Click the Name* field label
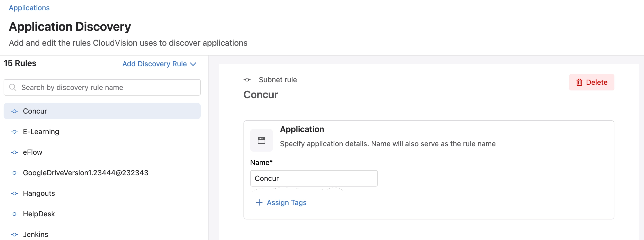The image size is (644, 240). pyautogui.click(x=261, y=162)
